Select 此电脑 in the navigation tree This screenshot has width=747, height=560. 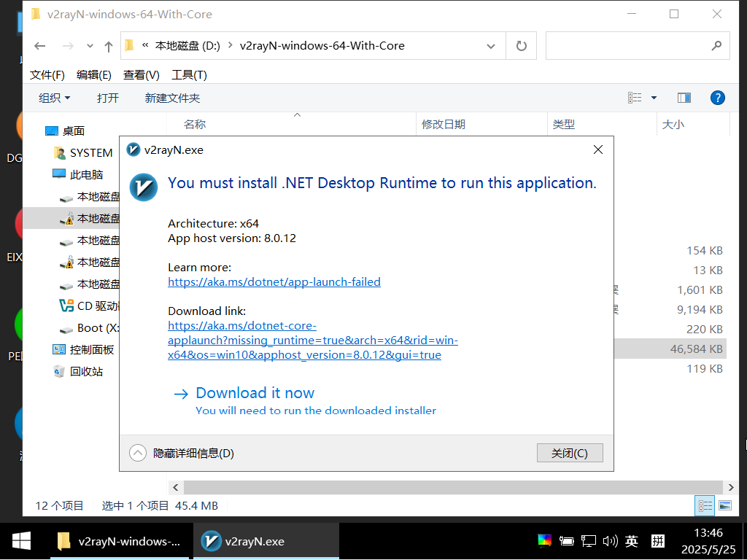click(x=77, y=175)
